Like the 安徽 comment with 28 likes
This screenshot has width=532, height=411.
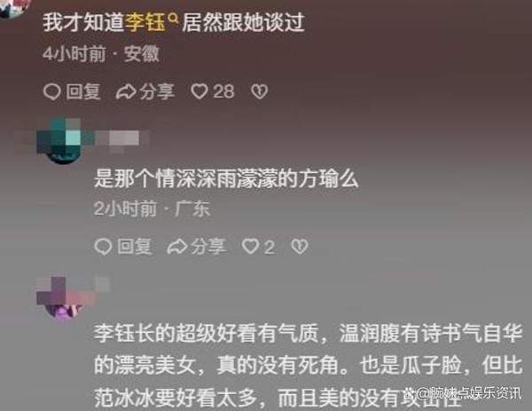(x=199, y=91)
